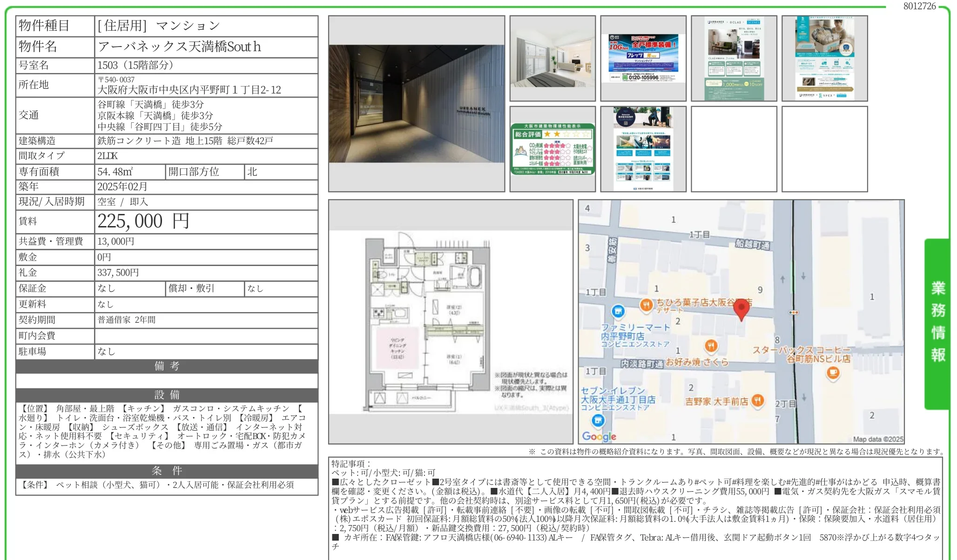Click the Google logo on the map
957x560 pixels.
click(599, 436)
